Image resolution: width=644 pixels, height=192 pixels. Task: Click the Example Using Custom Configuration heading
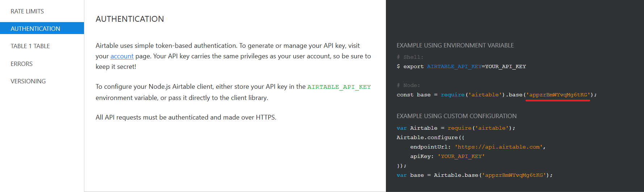click(456, 116)
